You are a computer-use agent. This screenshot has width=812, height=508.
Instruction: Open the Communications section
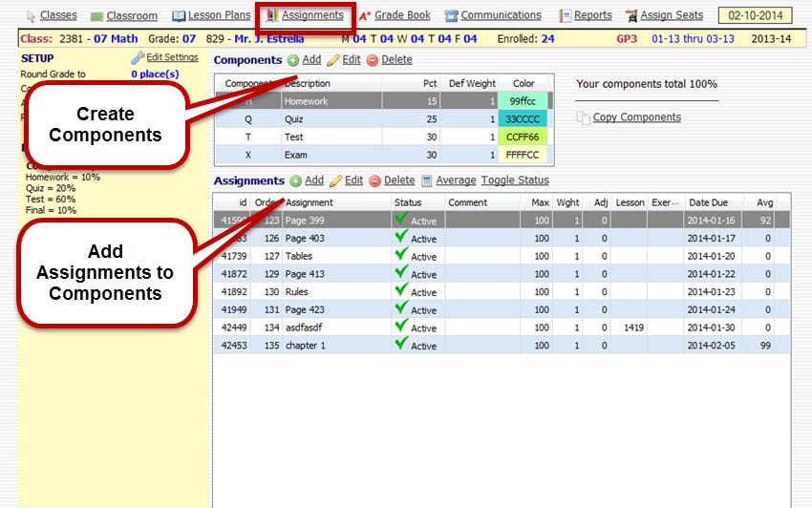click(501, 15)
